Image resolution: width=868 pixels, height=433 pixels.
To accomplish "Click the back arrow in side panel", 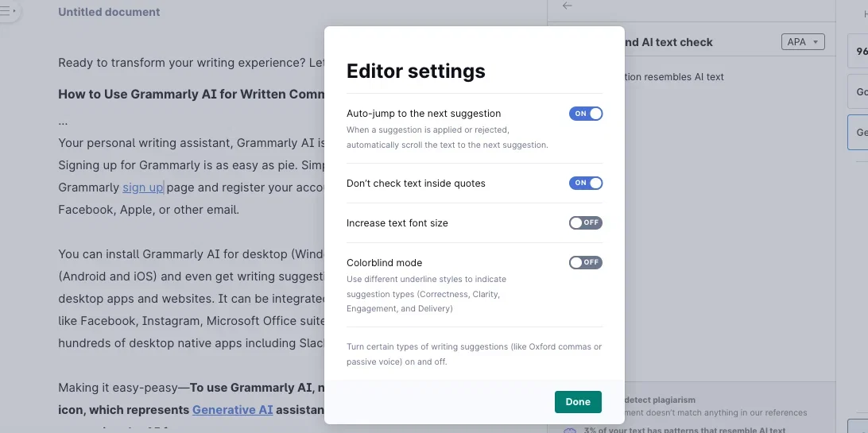I will point(567,6).
